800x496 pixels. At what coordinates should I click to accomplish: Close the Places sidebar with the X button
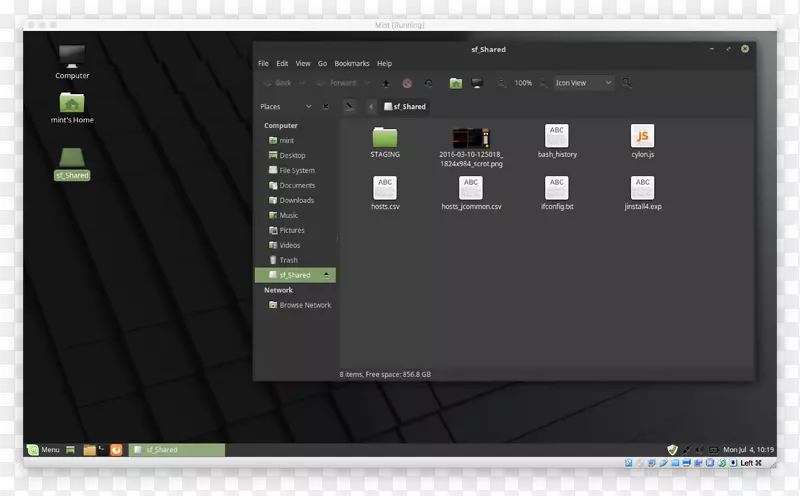click(327, 106)
